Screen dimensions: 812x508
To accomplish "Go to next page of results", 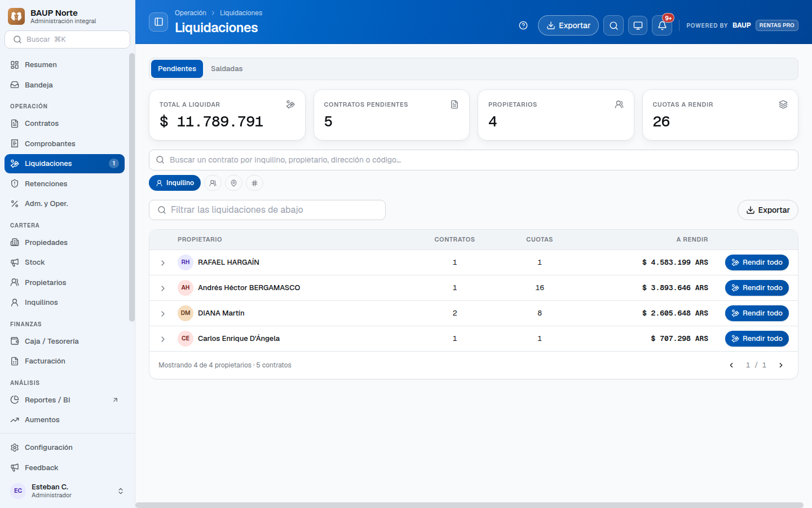I will (781, 365).
